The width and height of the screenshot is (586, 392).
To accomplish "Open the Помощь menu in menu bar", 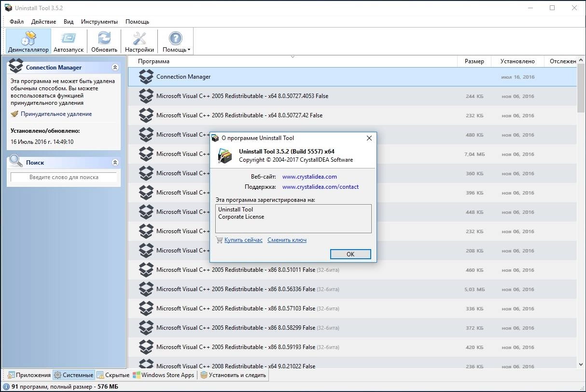I will click(137, 22).
